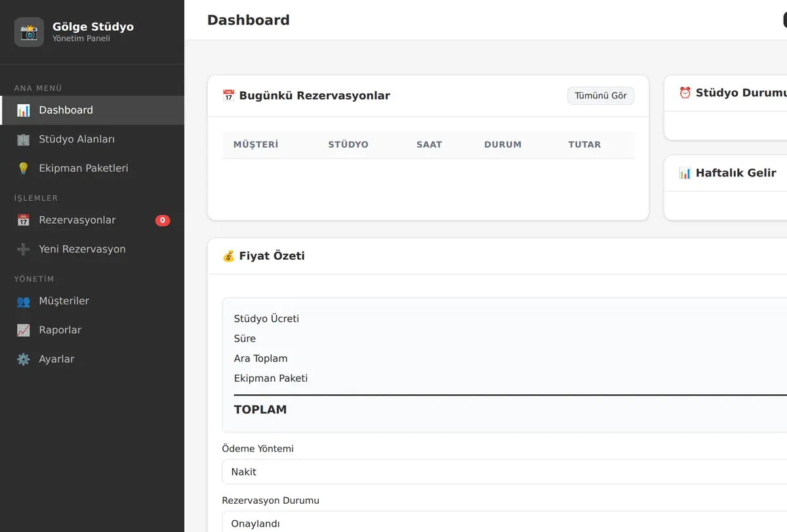Click the MÜŞTERİ column header
The width and height of the screenshot is (787, 532).
(x=256, y=144)
